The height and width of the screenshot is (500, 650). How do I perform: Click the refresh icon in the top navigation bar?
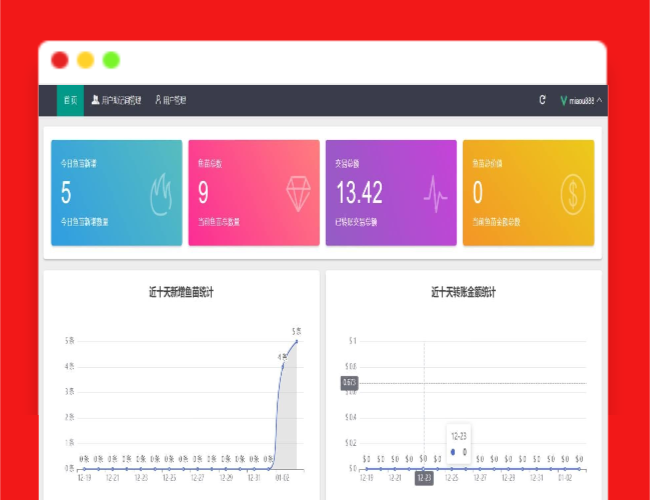click(542, 100)
